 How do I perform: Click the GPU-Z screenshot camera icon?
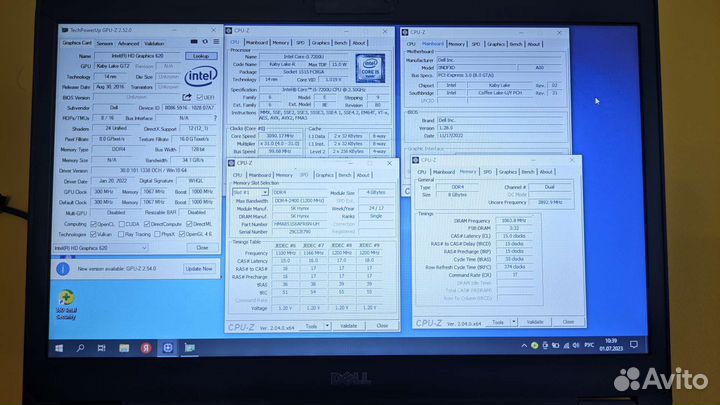194,42
